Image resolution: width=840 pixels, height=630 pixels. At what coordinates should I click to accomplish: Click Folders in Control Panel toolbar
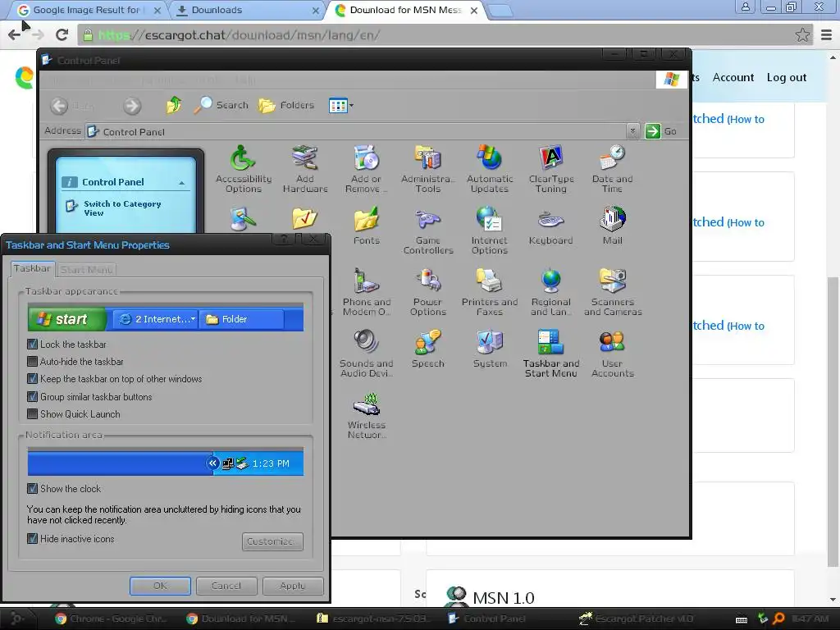coord(286,105)
